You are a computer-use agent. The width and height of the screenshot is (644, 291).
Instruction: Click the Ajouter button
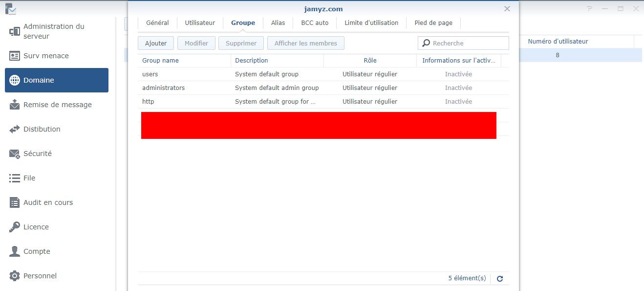click(x=156, y=43)
